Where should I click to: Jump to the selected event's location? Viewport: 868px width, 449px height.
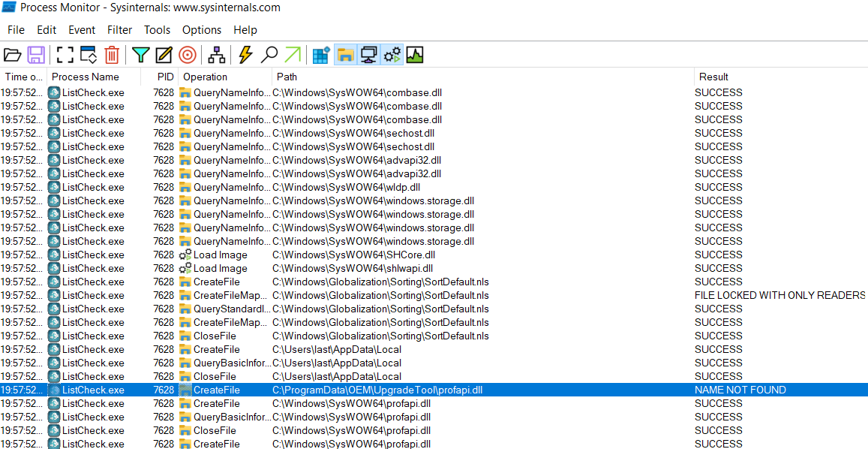(x=292, y=54)
